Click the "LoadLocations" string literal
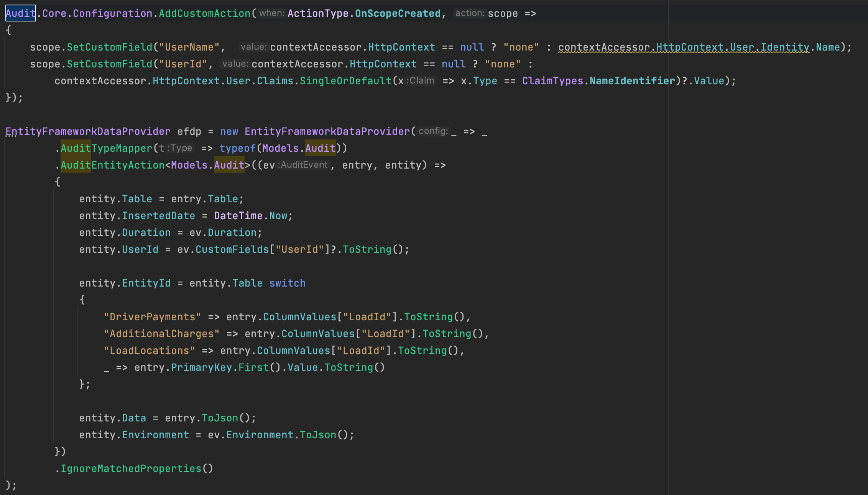Screen dimensions: 868x495 point(150,350)
